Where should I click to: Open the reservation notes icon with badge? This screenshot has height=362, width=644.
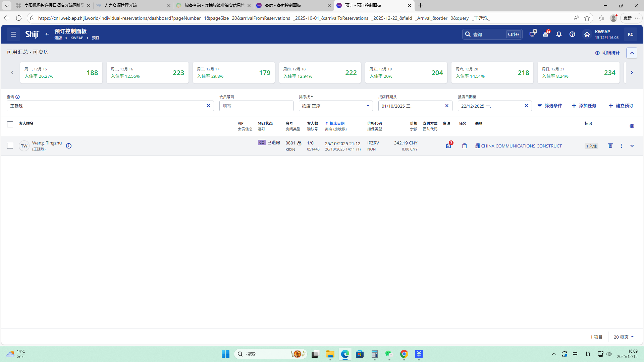[x=448, y=146]
